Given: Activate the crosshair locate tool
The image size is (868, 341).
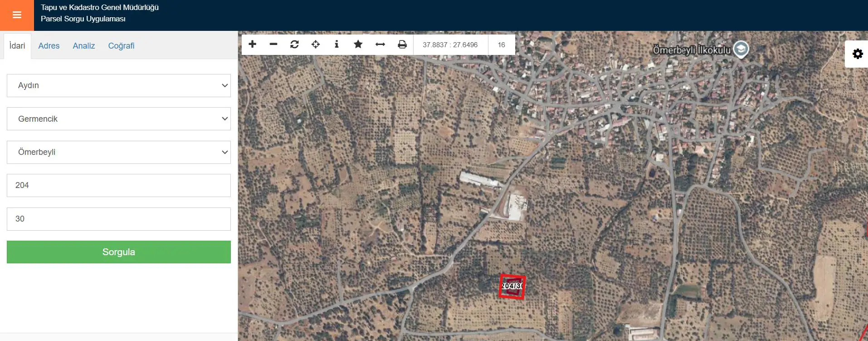Looking at the screenshot, I should click(x=316, y=44).
